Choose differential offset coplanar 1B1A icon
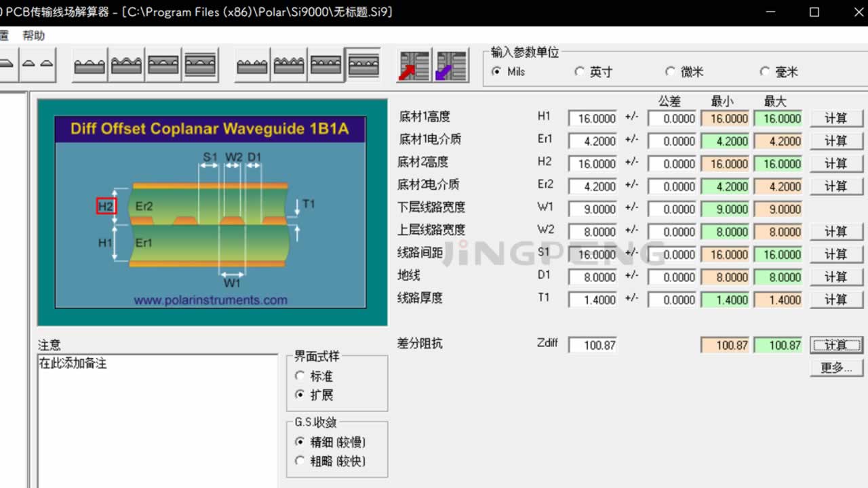This screenshot has height=488, width=868. [363, 66]
